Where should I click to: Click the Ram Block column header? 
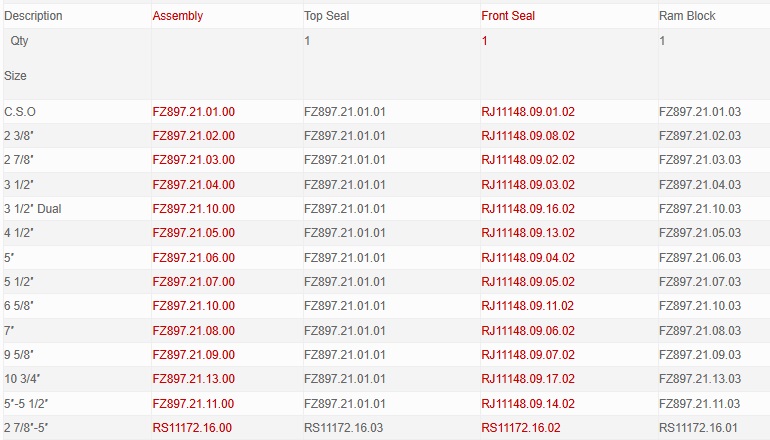point(687,16)
